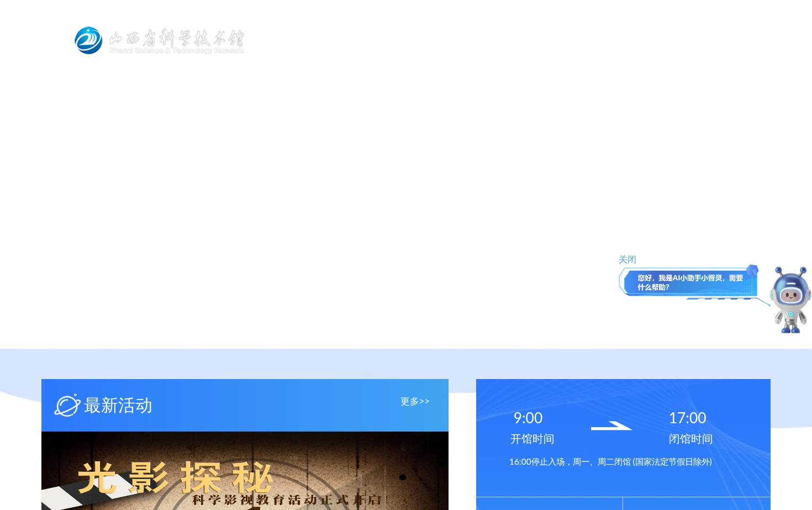
Task: Click the arrow between opening and closing times
Action: (x=611, y=426)
